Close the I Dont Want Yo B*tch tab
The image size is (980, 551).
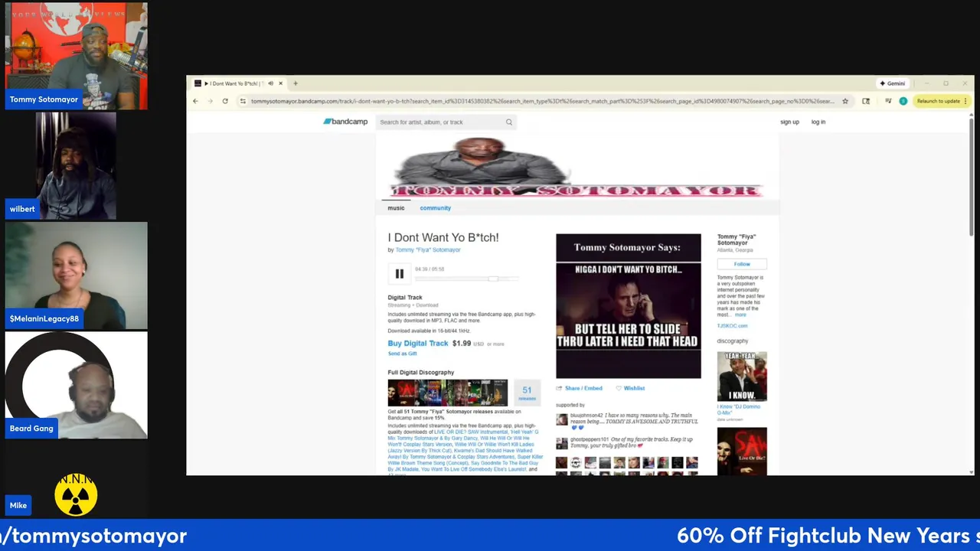[x=281, y=83]
